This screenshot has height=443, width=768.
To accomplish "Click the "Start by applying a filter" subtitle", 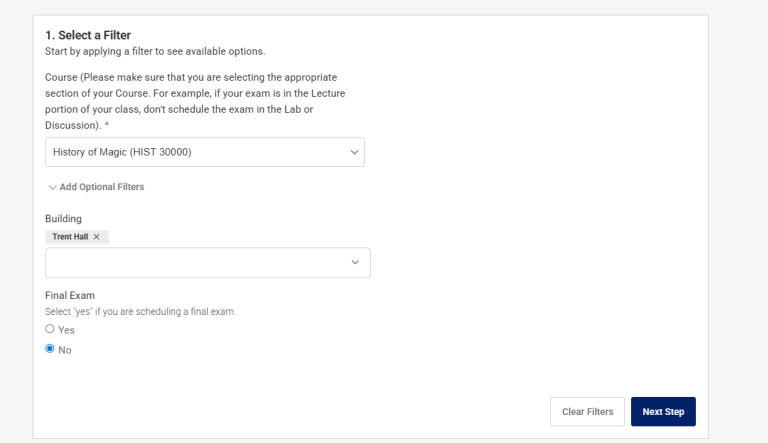I will (x=155, y=51).
